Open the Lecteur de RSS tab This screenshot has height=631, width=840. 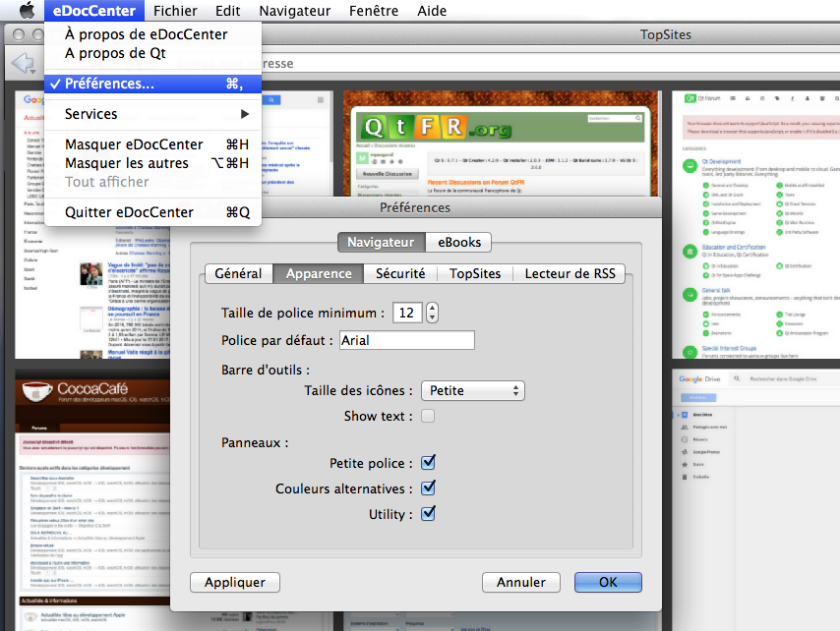tap(570, 273)
